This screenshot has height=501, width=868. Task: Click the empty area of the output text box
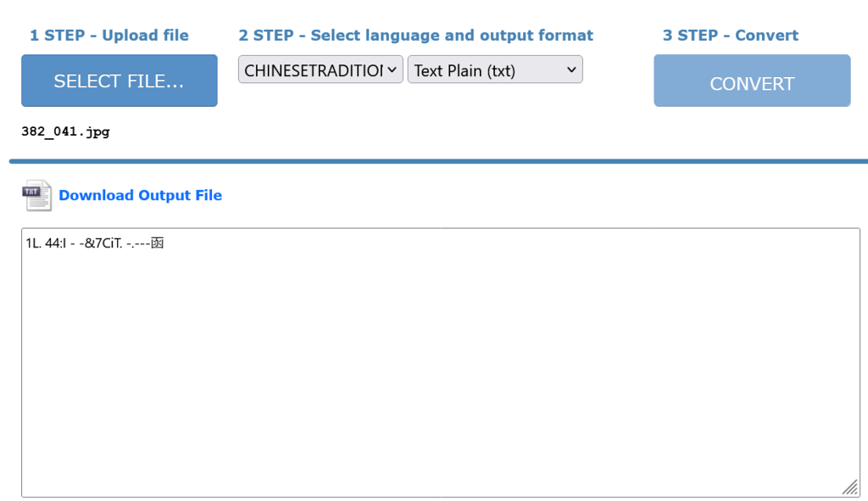pyautogui.click(x=441, y=371)
